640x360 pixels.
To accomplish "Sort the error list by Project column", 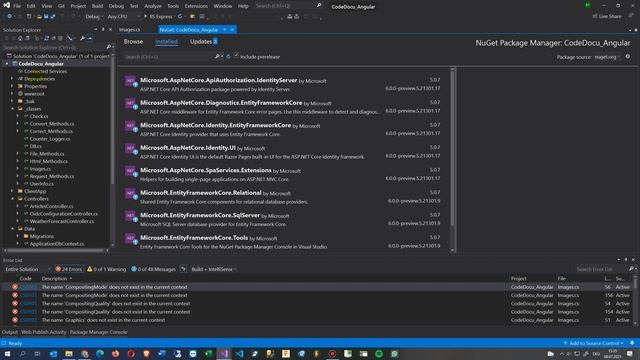I will click(518, 278).
